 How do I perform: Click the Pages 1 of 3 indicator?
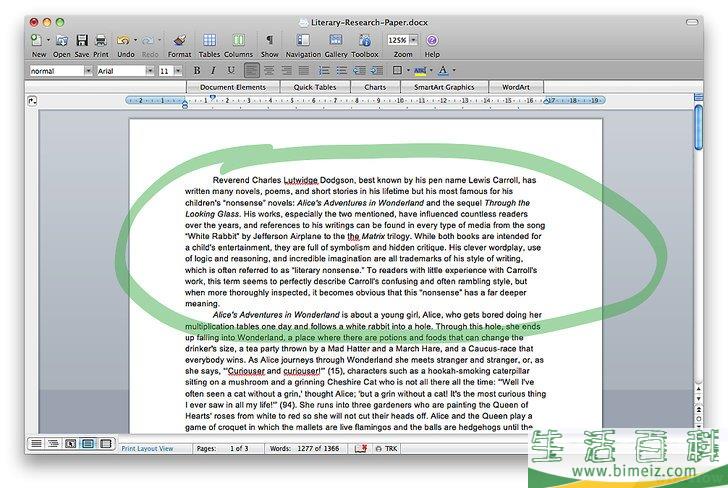(222, 449)
